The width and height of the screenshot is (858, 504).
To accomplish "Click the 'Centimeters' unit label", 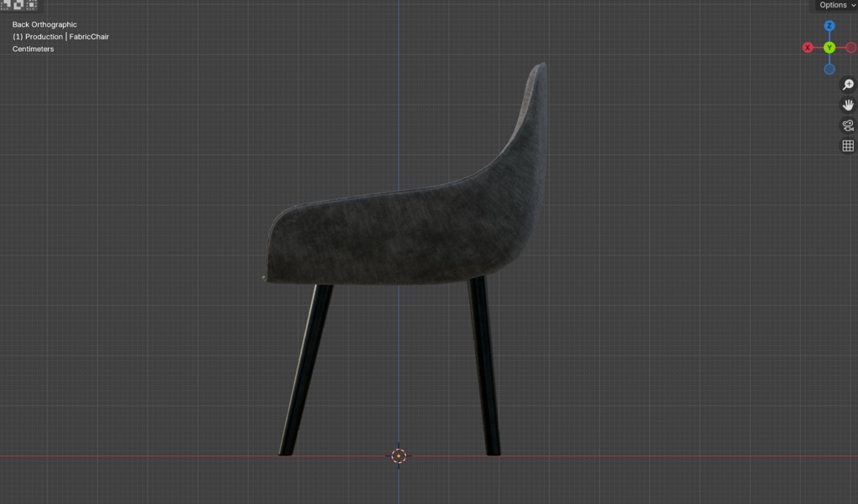I will [x=33, y=49].
